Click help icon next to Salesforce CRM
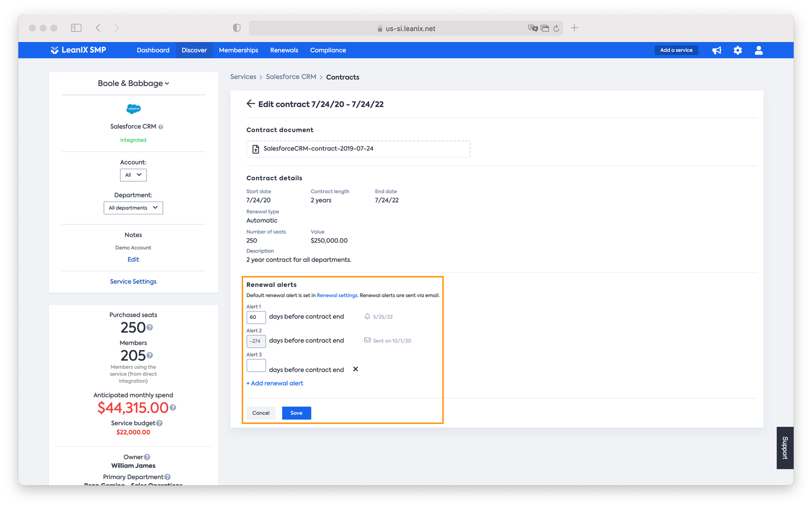Image resolution: width=812 pixels, height=508 pixels. [x=160, y=127]
